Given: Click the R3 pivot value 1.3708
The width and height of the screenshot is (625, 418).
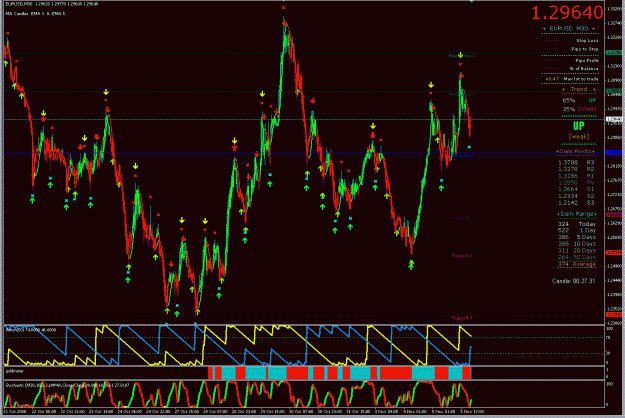Looking at the screenshot, I should tap(568, 163).
